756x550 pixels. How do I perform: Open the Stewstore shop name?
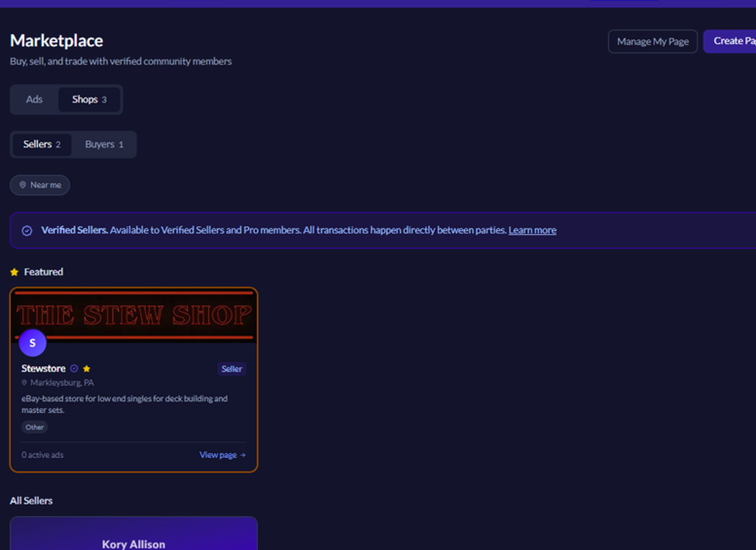point(43,368)
